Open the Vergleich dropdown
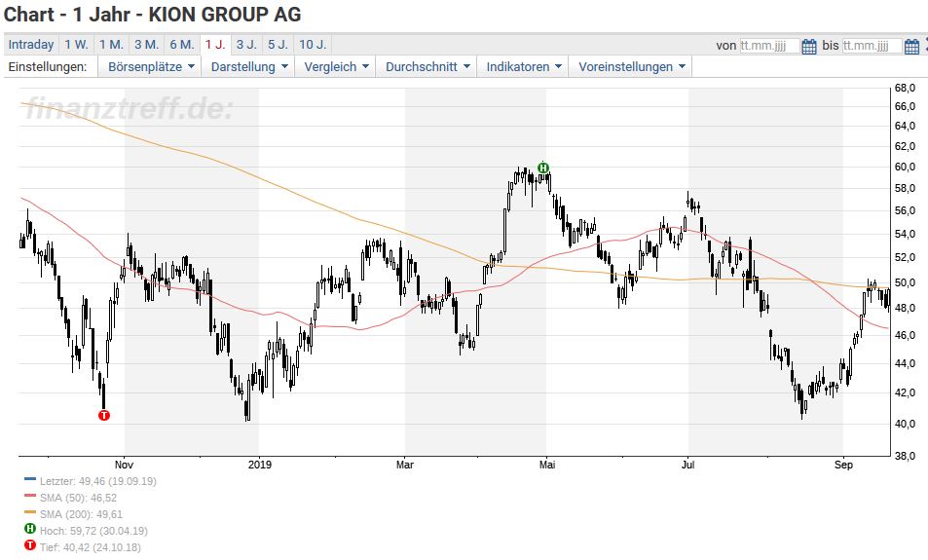 pyautogui.click(x=336, y=67)
